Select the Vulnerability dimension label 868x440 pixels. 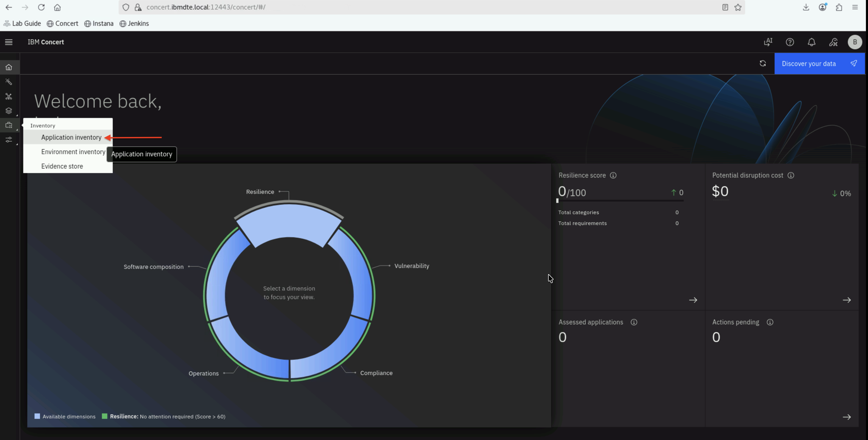pos(412,266)
